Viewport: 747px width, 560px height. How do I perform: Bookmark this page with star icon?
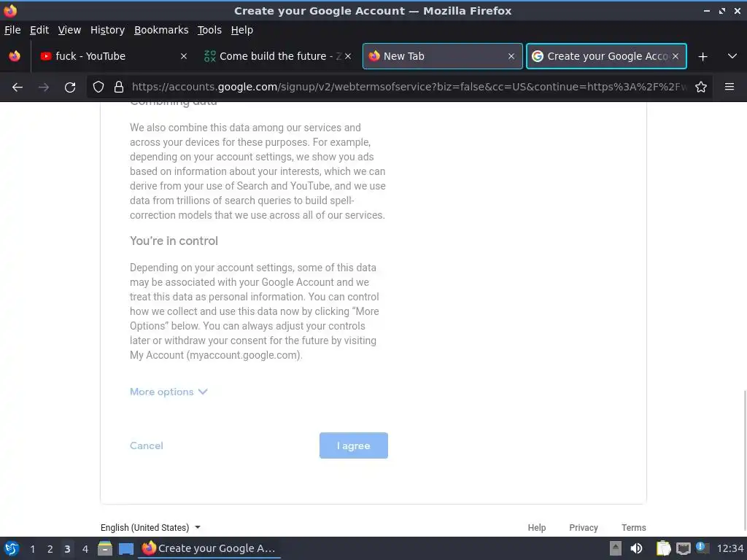(x=701, y=87)
